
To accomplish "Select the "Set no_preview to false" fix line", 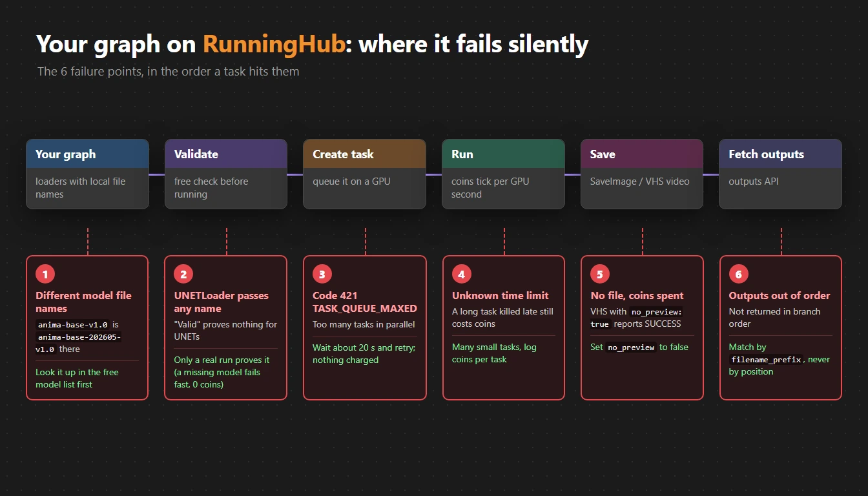I will [639, 347].
